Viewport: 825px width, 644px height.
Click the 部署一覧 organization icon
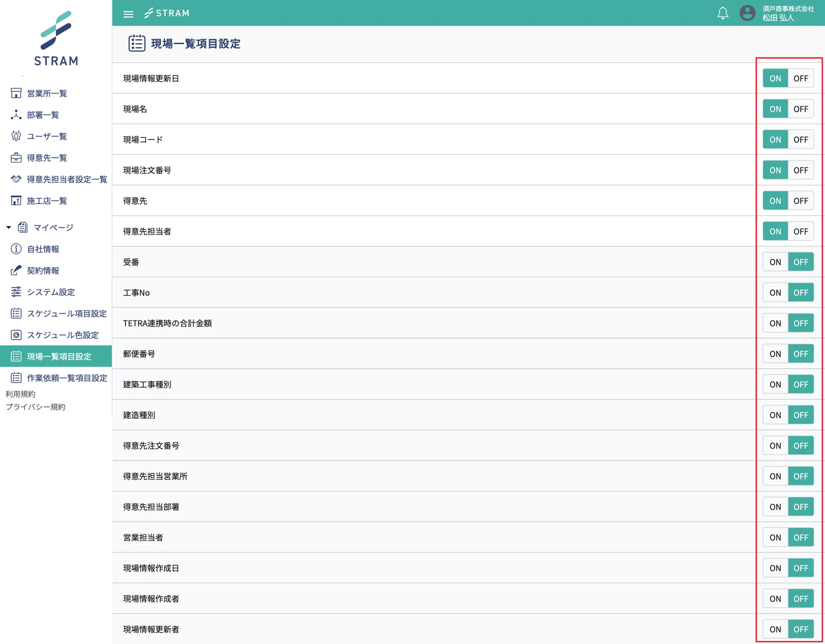pos(16,115)
